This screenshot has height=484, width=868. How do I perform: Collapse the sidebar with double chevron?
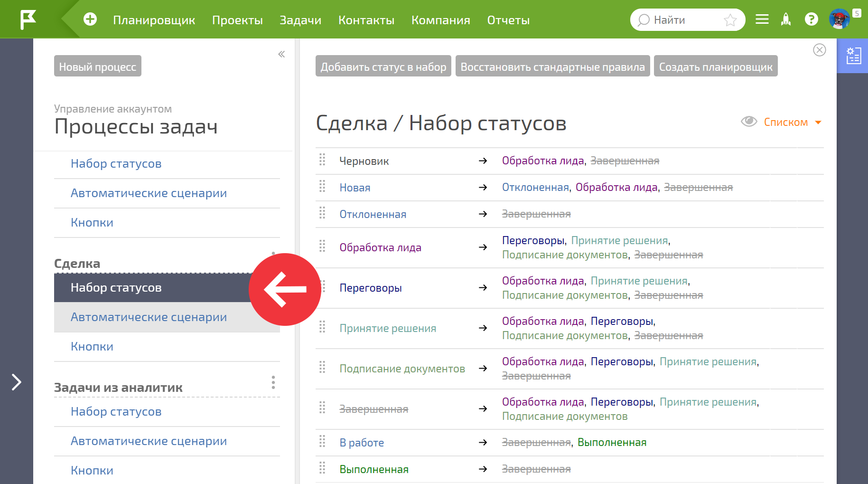(x=281, y=54)
